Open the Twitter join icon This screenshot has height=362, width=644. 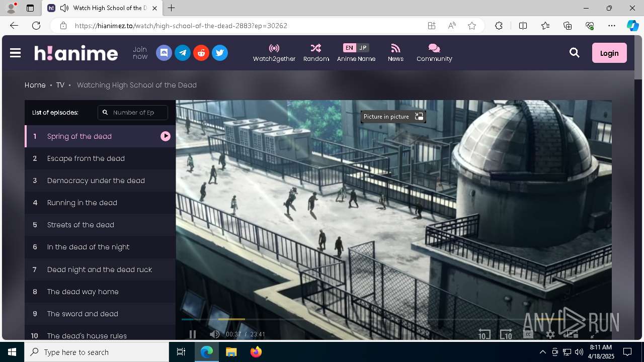tap(220, 53)
